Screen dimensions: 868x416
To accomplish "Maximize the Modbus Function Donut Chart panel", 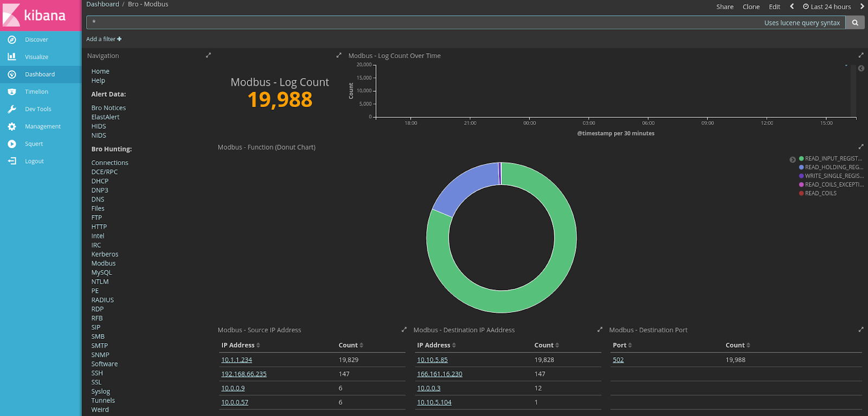I will (x=861, y=147).
